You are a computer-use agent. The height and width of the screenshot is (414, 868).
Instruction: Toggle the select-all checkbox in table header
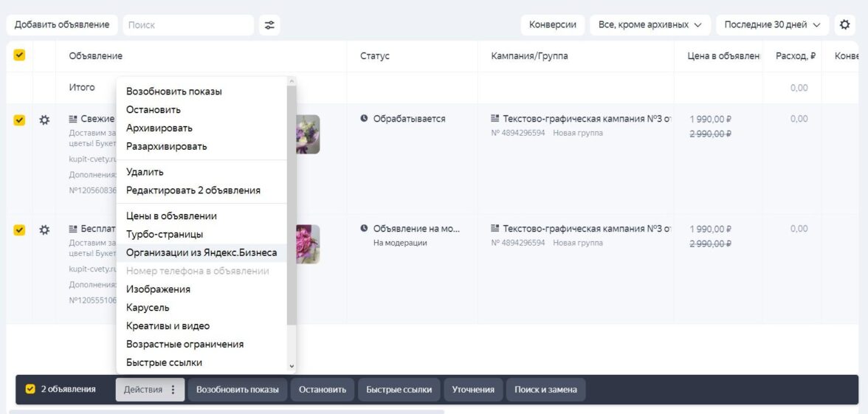click(x=19, y=55)
